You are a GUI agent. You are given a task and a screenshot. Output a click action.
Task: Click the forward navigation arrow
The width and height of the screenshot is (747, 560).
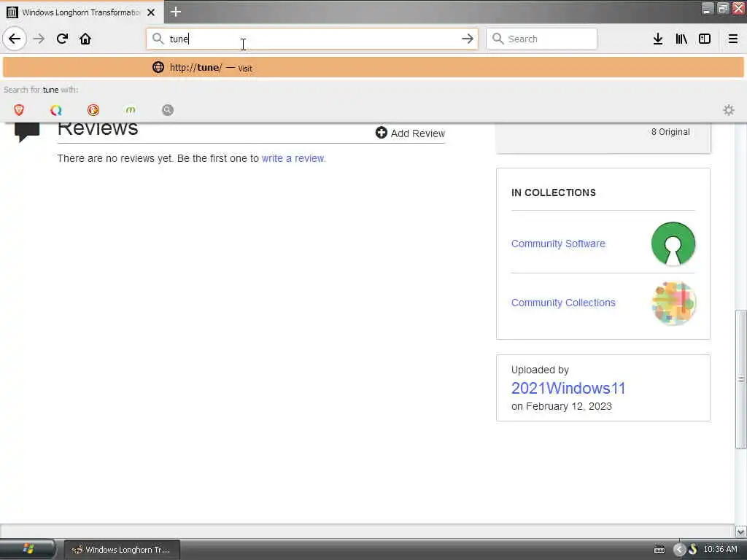pyautogui.click(x=39, y=39)
